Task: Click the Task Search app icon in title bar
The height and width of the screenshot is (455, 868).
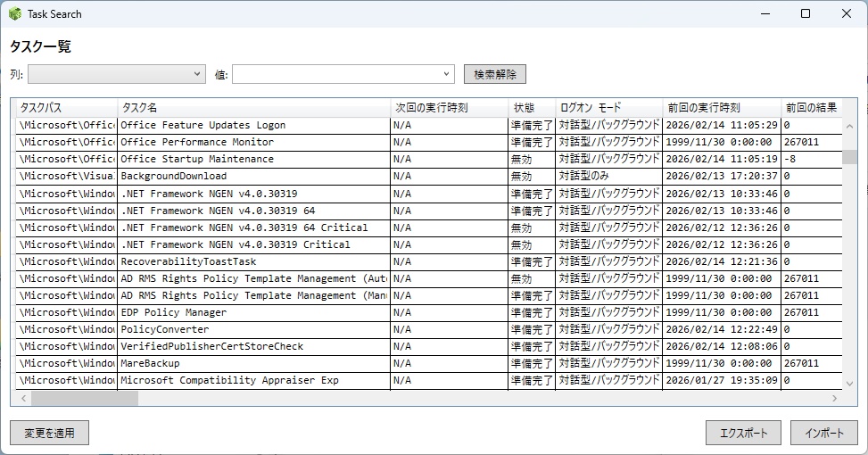Action: (15, 14)
